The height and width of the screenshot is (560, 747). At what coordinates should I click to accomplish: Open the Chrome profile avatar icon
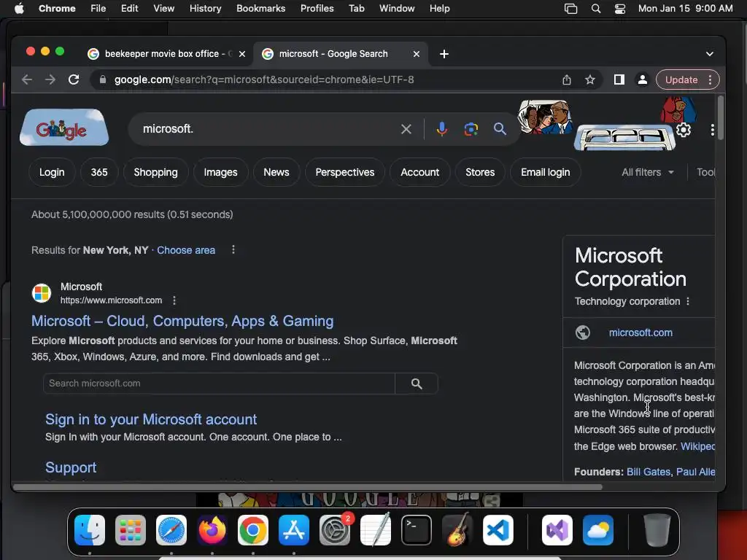[642, 79]
